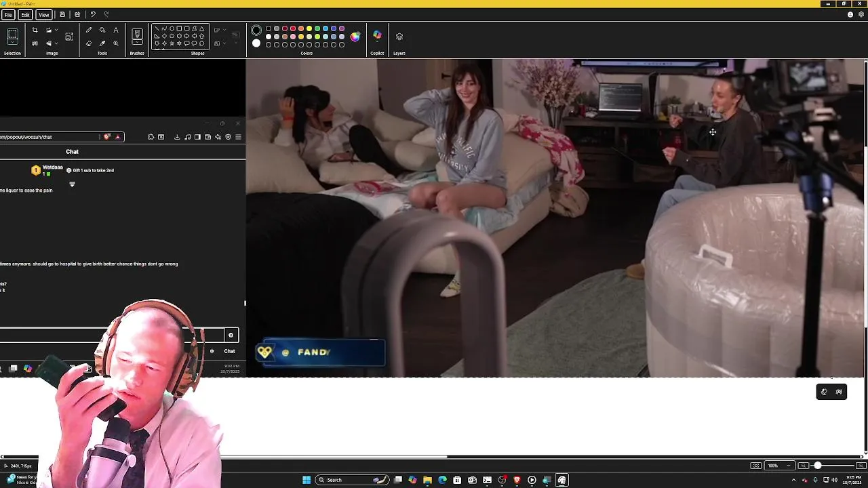Undo the last action
Image resolution: width=868 pixels, height=488 pixels.
point(93,14)
